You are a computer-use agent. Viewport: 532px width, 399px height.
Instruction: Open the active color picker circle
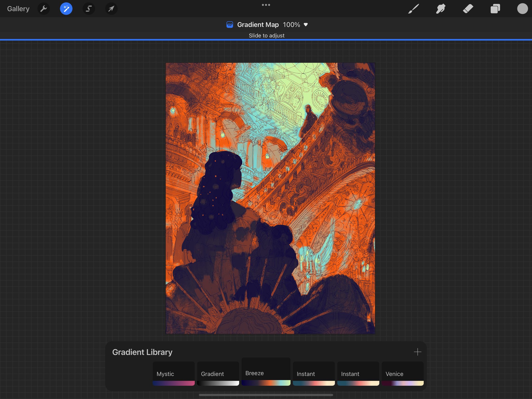click(522, 9)
